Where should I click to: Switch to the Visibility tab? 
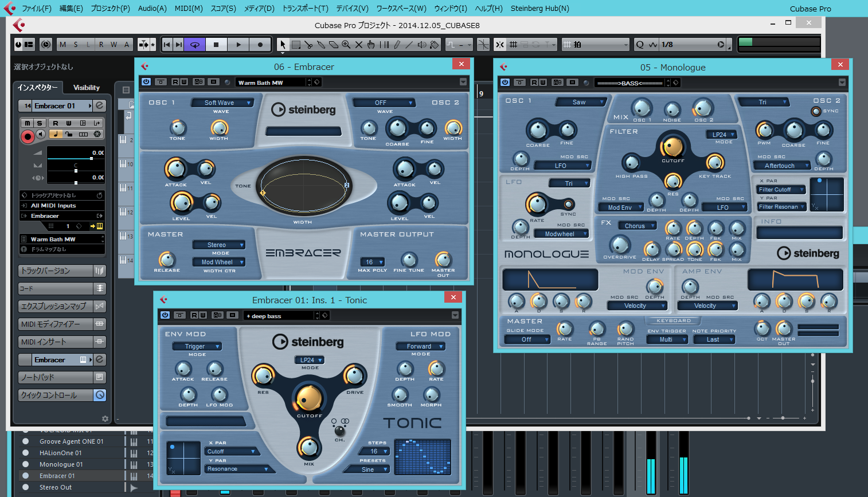click(x=87, y=88)
